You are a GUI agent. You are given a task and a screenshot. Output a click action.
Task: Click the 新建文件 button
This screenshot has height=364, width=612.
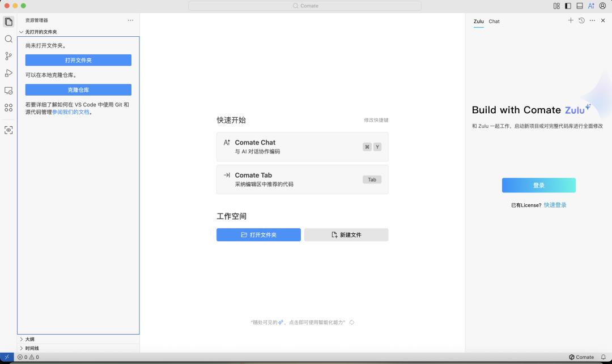346,234
